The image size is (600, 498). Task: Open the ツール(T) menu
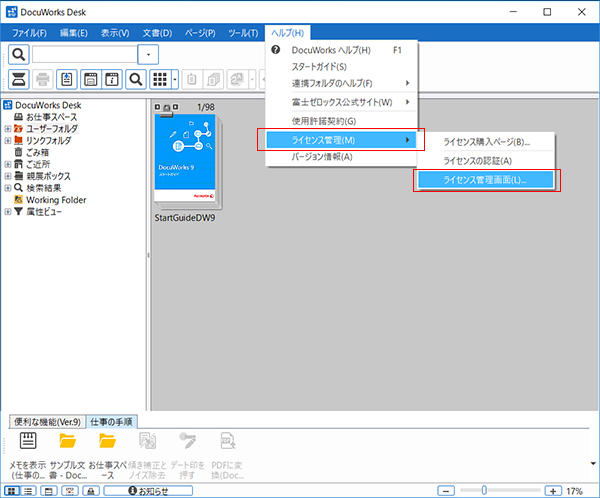pos(243,33)
